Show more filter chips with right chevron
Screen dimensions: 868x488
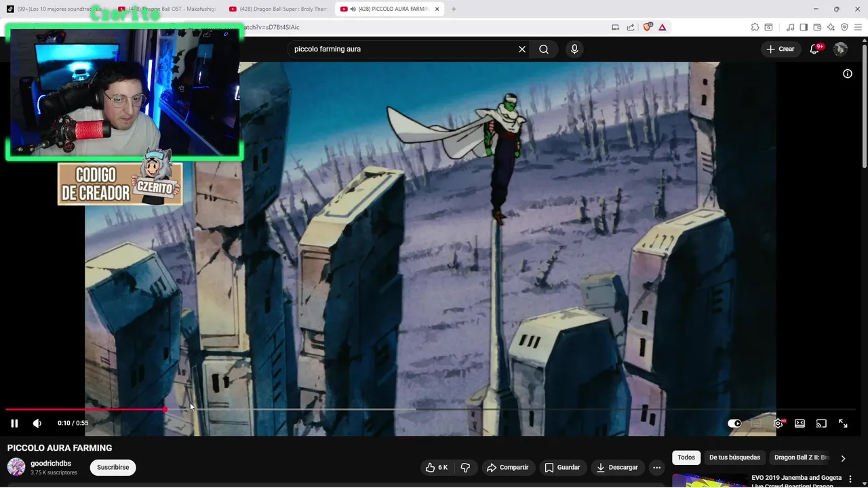(843, 458)
